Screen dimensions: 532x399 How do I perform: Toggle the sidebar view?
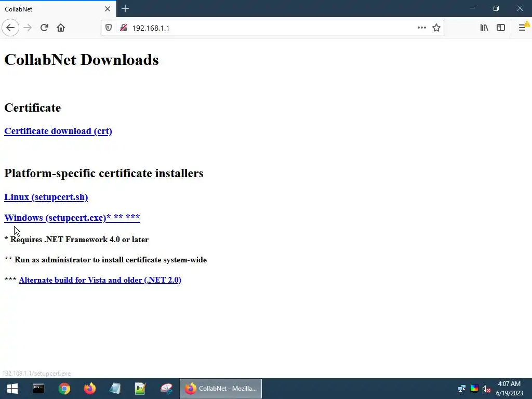(501, 28)
